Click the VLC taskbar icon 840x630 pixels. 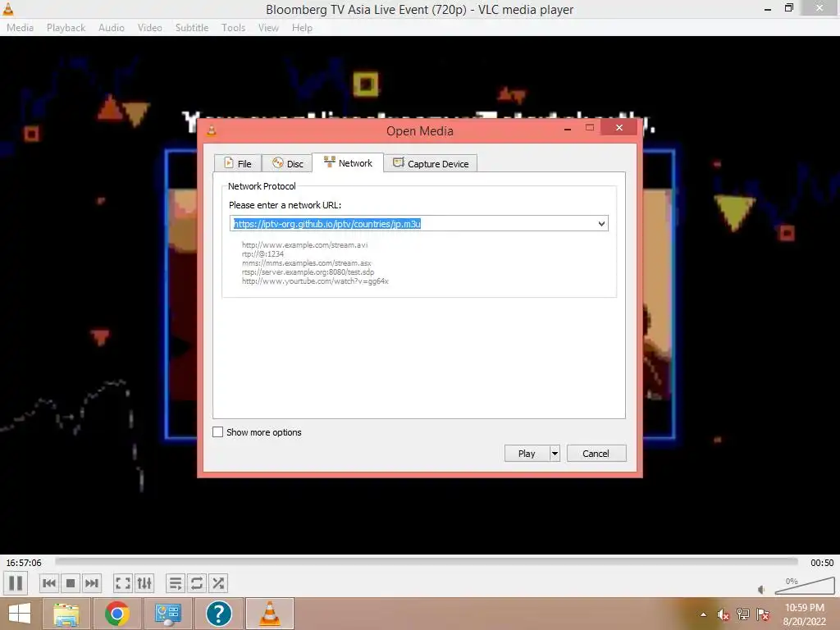[269, 614]
